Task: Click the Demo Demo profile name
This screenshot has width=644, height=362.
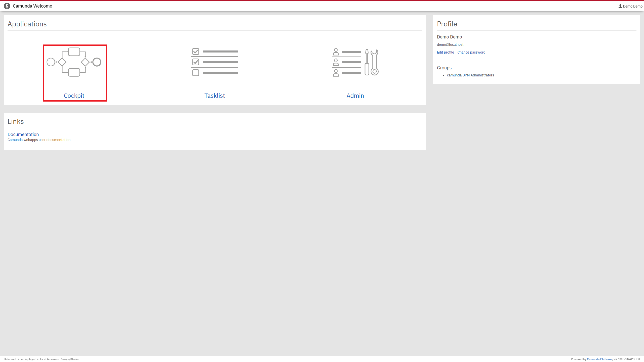Action: 449,37
